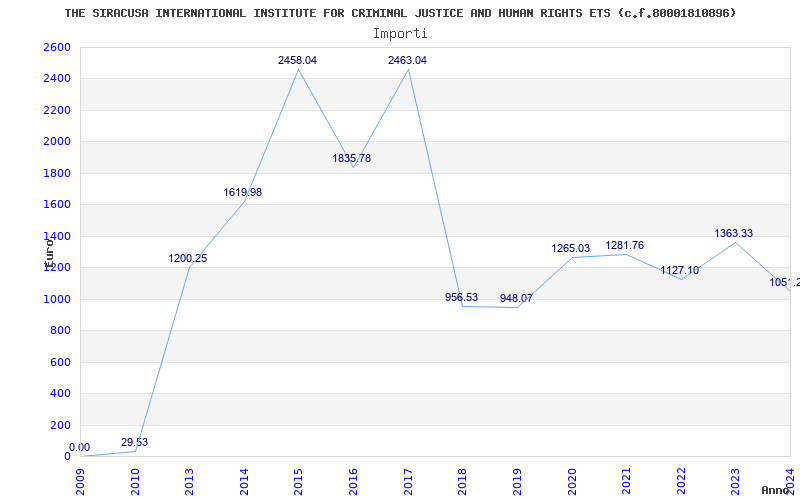This screenshot has height=500, width=800.
Task: Click the data label 1363.33
Action: point(734,233)
